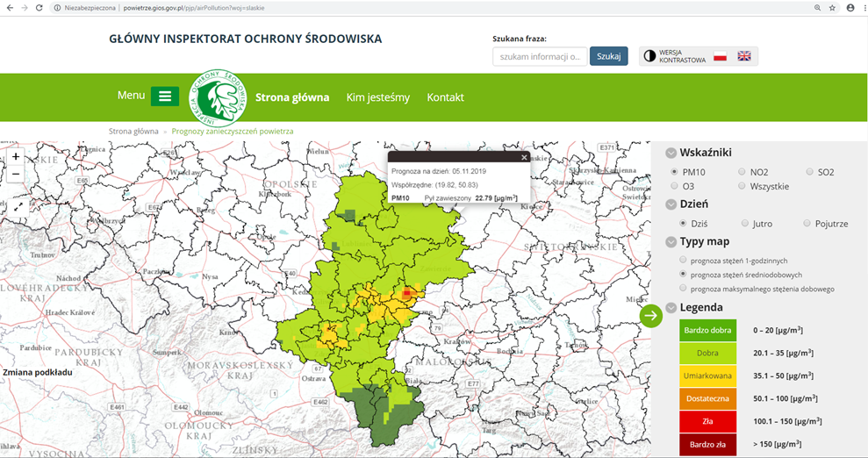Collapse the Legenda section

671,308
